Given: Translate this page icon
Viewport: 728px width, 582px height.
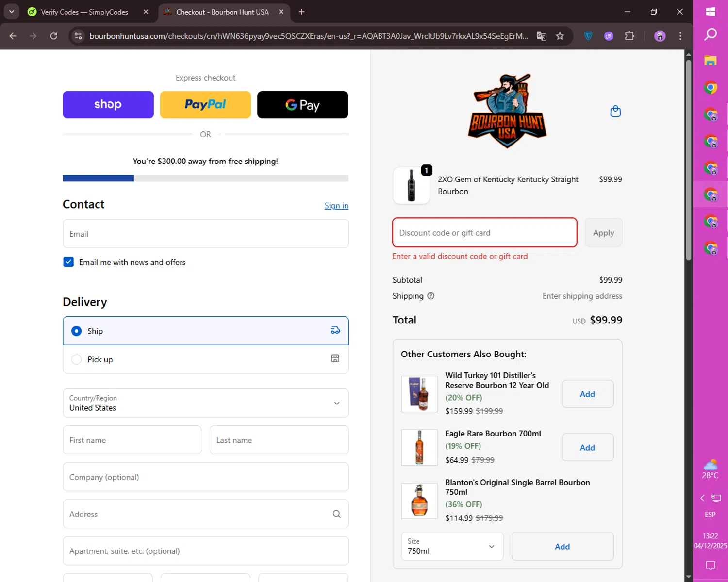Looking at the screenshot, I should coord(542,36).
